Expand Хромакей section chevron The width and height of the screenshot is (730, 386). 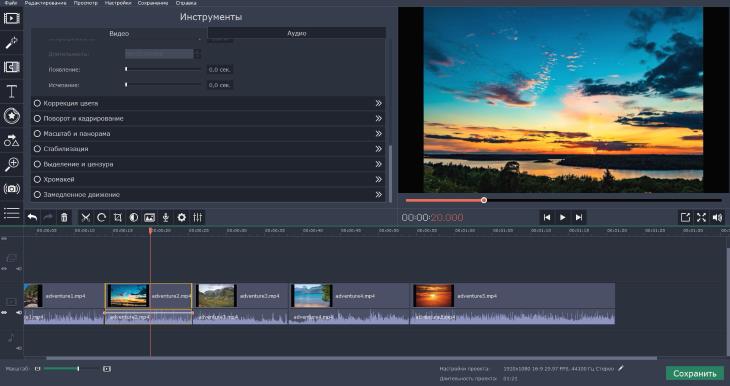click(x=379, y=179)
